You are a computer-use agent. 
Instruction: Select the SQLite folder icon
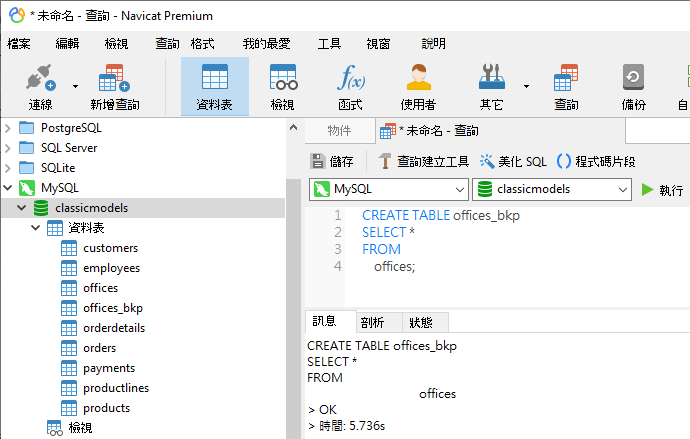click(26, 168)
